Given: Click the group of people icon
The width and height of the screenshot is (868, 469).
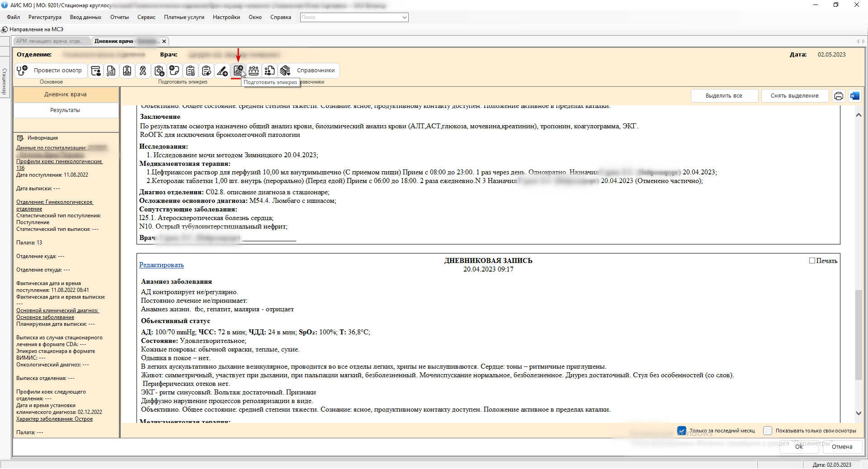Looking at the screenshot, I should point(254,70).
